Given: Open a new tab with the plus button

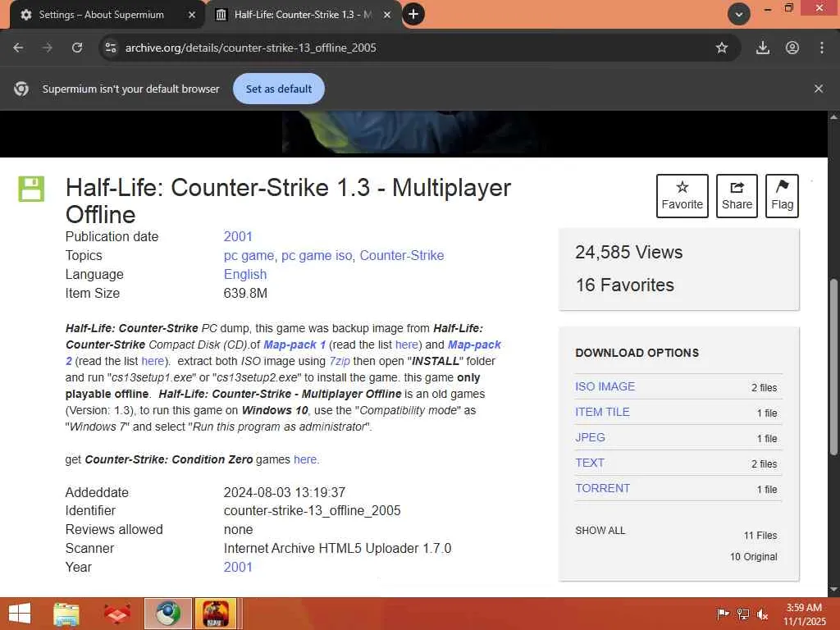Looking at the screenshot, I should pos(413,14).
